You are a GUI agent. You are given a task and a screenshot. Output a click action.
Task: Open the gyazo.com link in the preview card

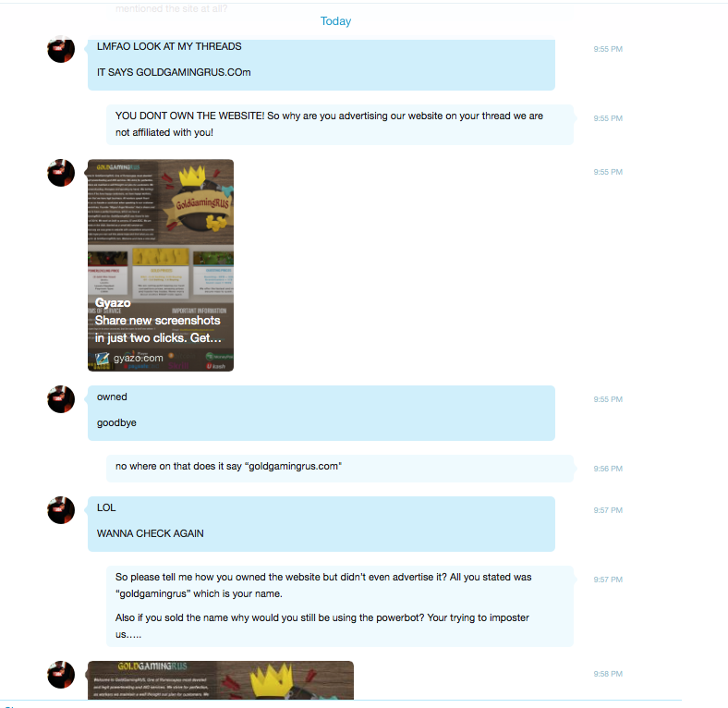pos(139,359)
